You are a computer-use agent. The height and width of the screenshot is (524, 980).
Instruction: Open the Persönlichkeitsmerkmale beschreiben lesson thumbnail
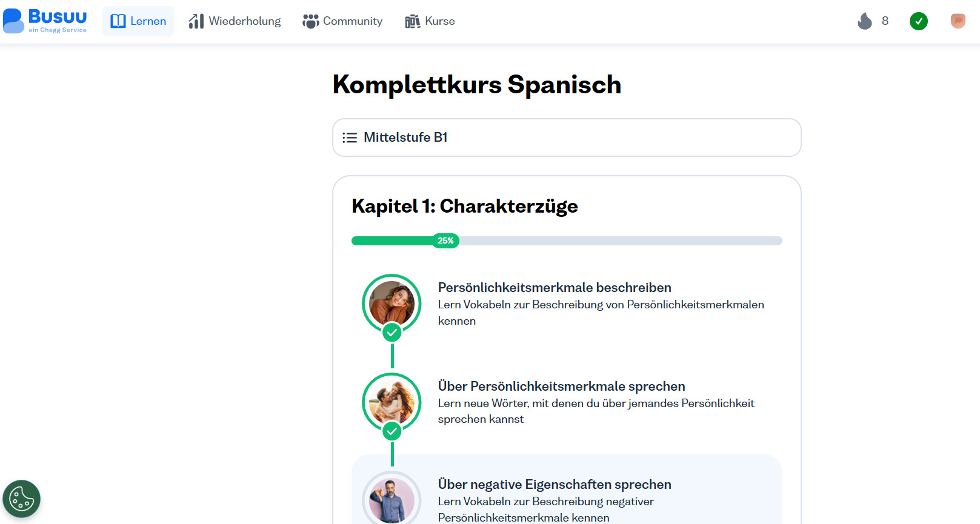click(392, 303)
